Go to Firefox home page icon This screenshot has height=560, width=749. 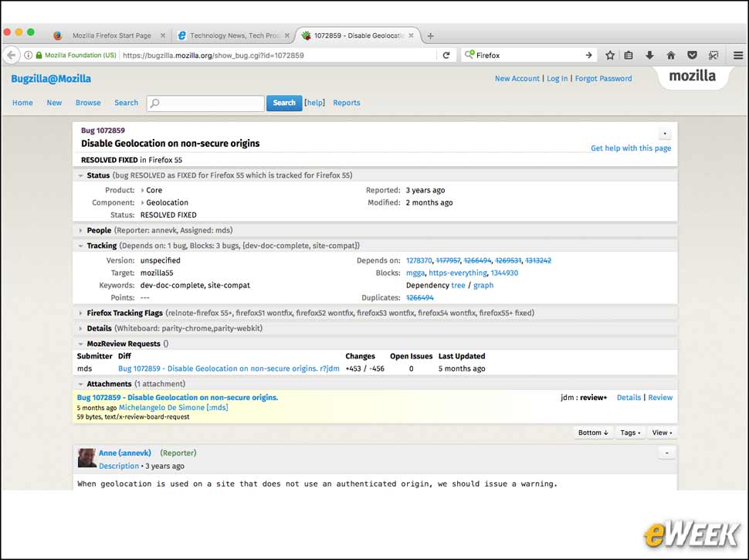(671, 56)
